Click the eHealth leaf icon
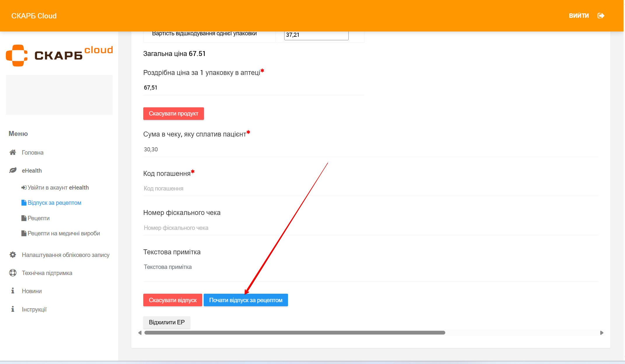Image resolution: width=625 pixels, height=364 pixels. coord(13,170)
